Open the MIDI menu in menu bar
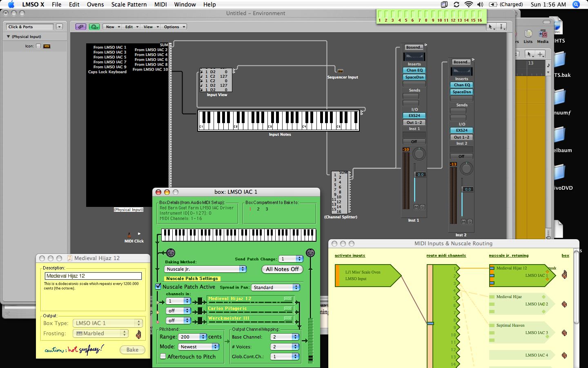Viewport: 588px width, 368px height. tap(160, 4)
